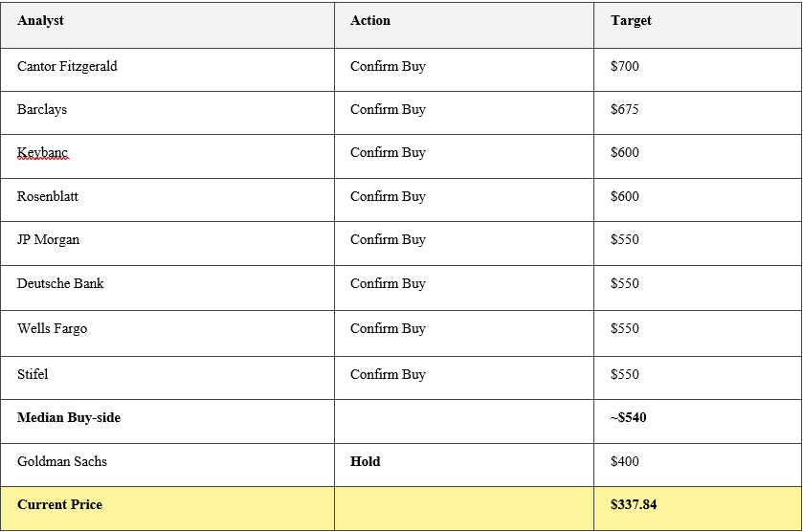Click the ~$540 median target value

[629, 418]
